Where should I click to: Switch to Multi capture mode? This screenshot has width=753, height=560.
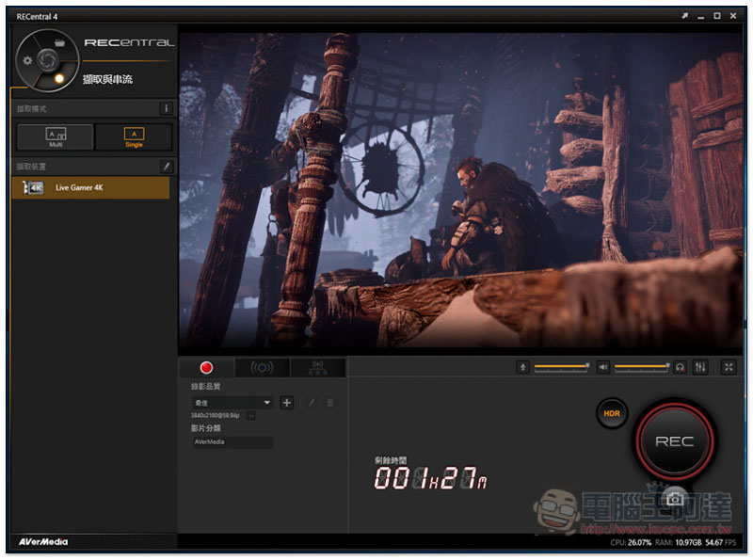[x=56, y=136]
